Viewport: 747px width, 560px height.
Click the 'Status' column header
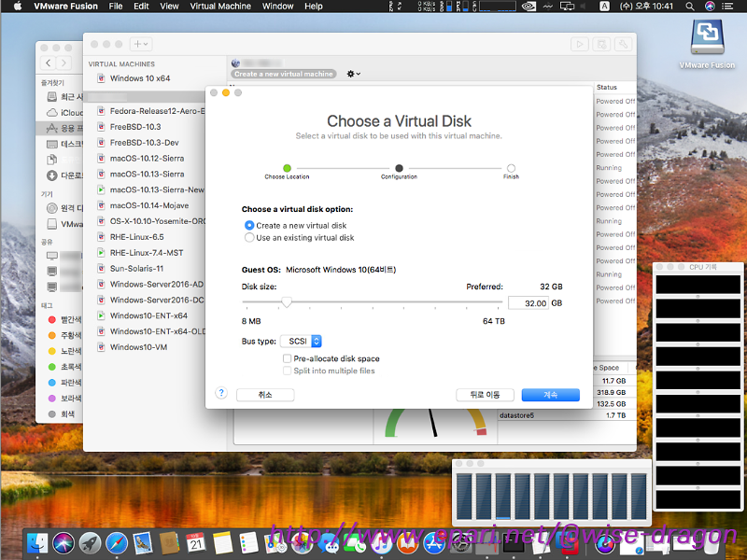[x=606, y=87]
